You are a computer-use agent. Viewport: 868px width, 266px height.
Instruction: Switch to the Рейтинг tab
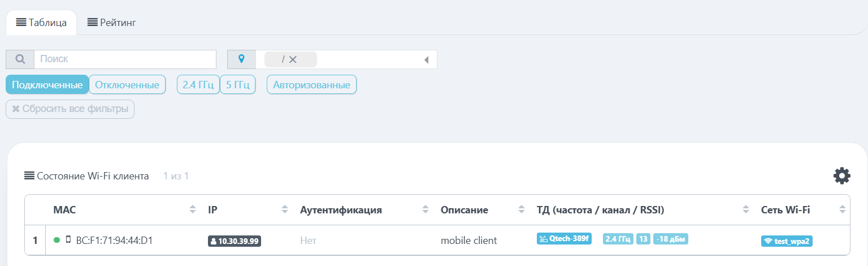pos(111,23)
